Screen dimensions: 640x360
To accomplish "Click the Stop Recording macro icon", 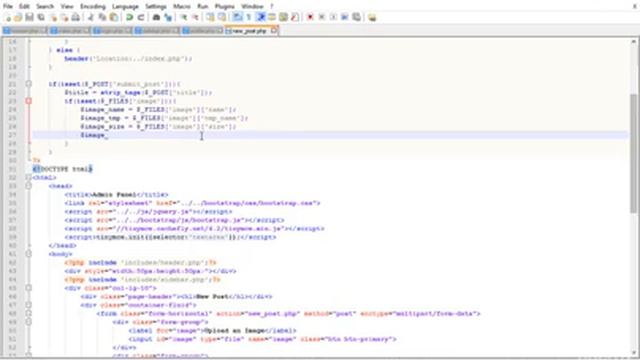I will [322, 17].
